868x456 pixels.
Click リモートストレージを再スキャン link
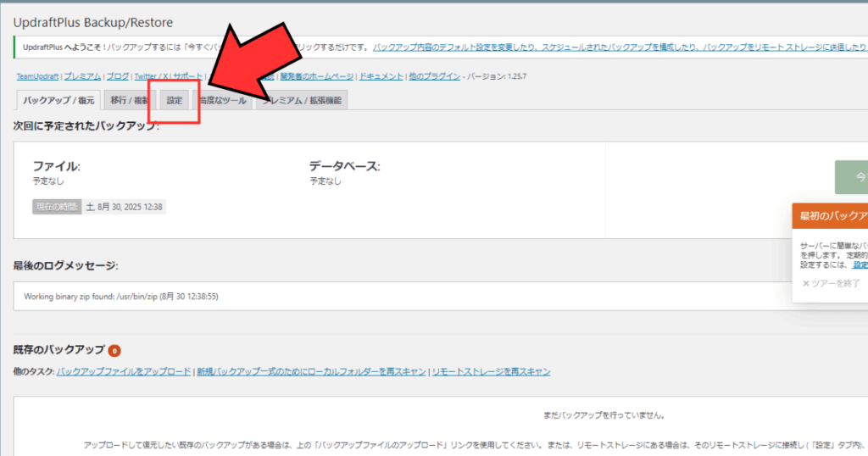click(491, 371)
